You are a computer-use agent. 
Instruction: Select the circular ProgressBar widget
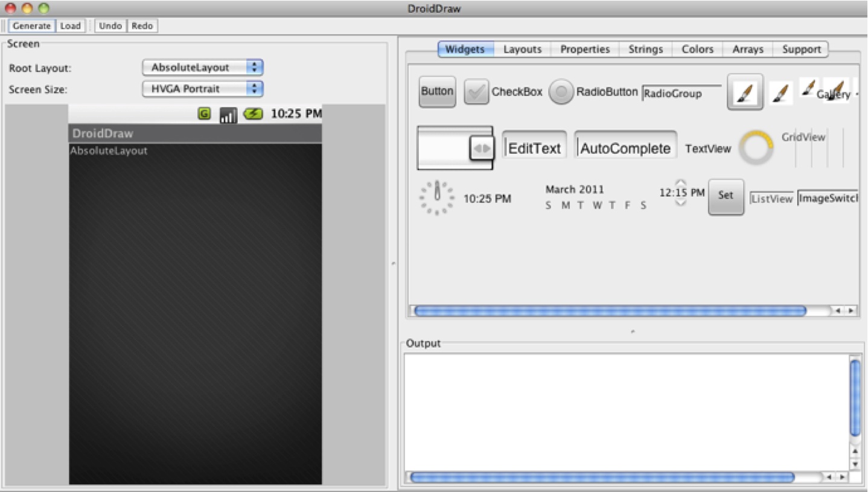[x=756, y=148]
